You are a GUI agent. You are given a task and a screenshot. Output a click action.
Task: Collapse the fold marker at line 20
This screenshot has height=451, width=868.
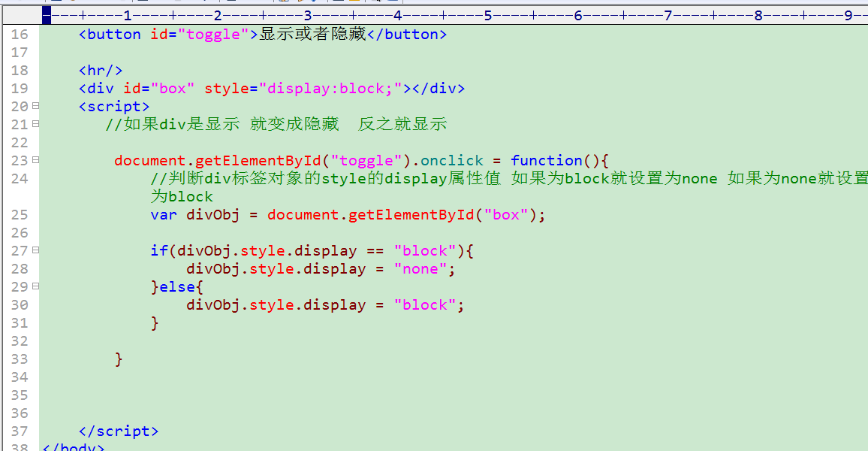tap(35, 106)
